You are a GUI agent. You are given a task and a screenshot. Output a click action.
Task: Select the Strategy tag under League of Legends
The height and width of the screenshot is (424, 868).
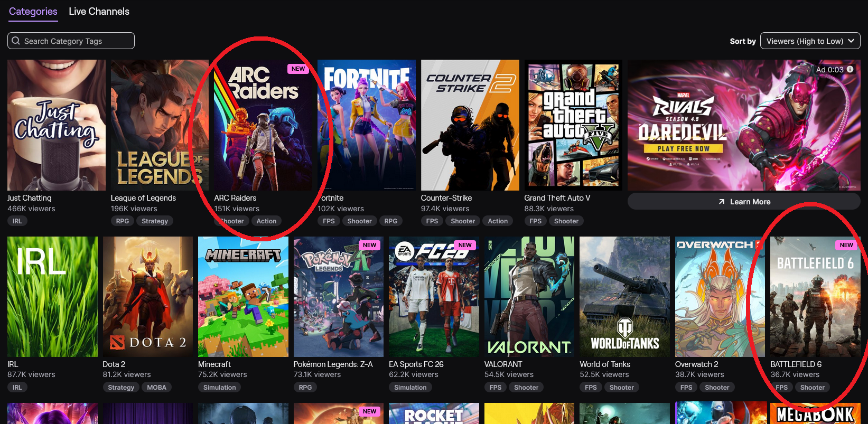click(x=155, y=221)
